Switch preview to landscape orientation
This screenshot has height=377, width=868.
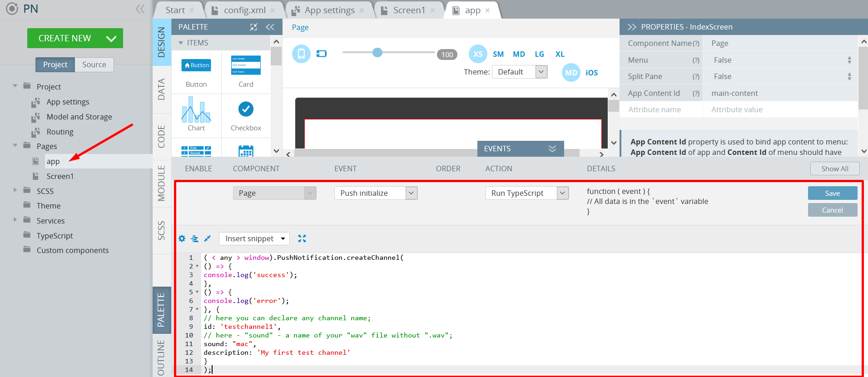coord(322,54)
